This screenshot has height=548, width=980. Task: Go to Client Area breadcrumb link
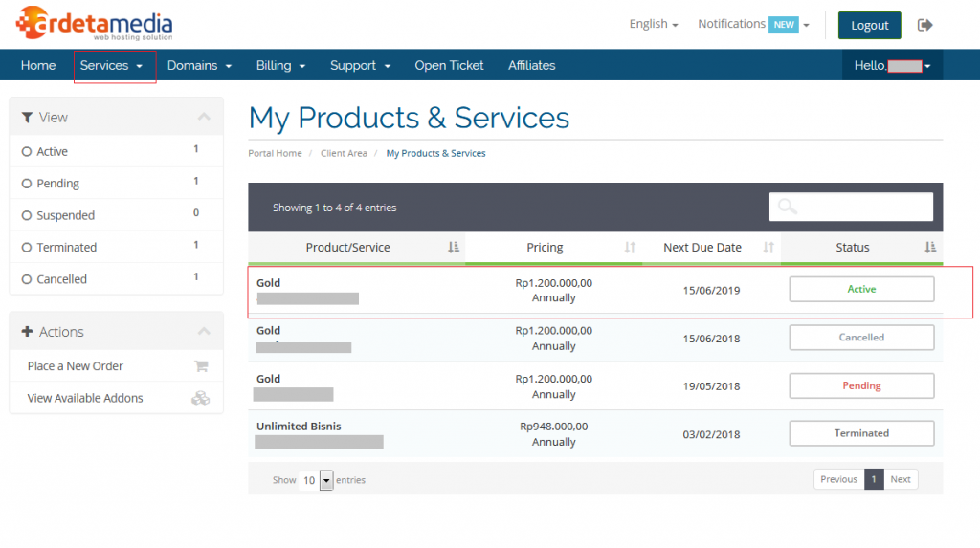344,153
